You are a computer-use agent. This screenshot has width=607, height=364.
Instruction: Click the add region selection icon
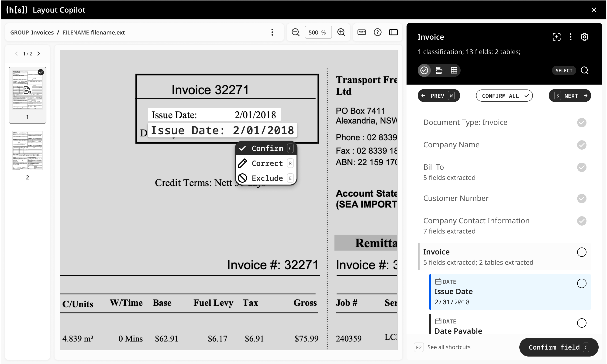point(556,37)
